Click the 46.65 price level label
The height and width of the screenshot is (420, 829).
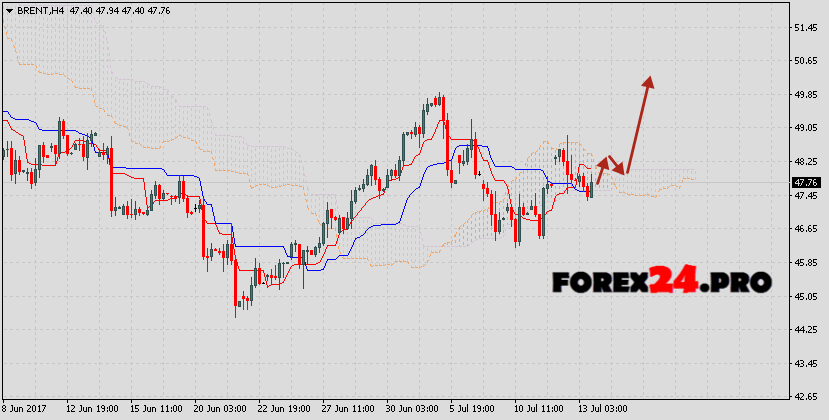coord(806,229)
